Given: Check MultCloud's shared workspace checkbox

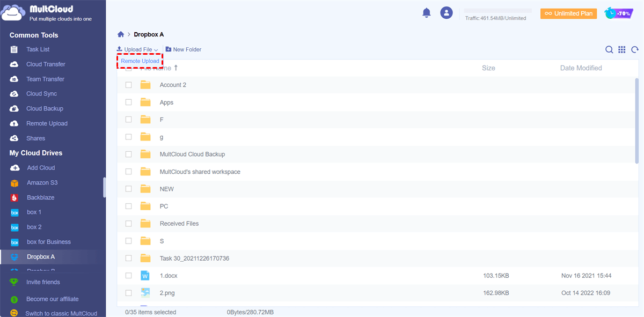Looking at the screenshot, I should pyautogui.click(x=128, y=172).
